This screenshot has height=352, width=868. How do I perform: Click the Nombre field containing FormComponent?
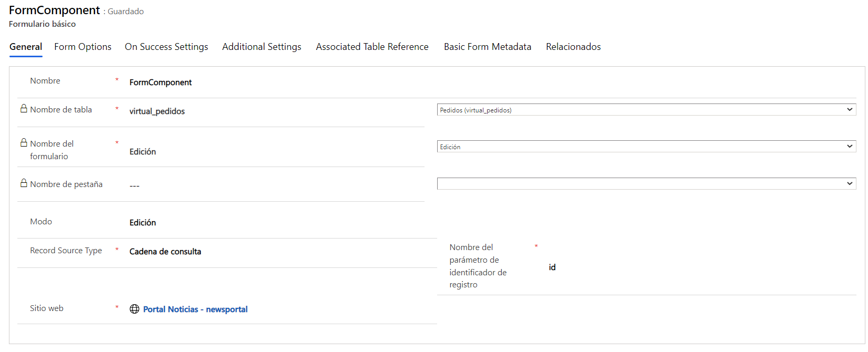coord(161,82)
